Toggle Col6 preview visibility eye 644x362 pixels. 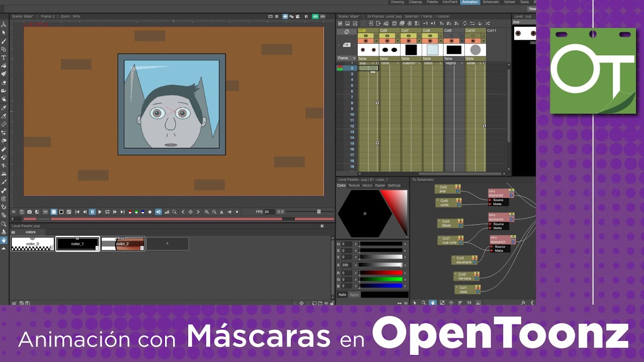pyautogui.click(x=387, y=36)
